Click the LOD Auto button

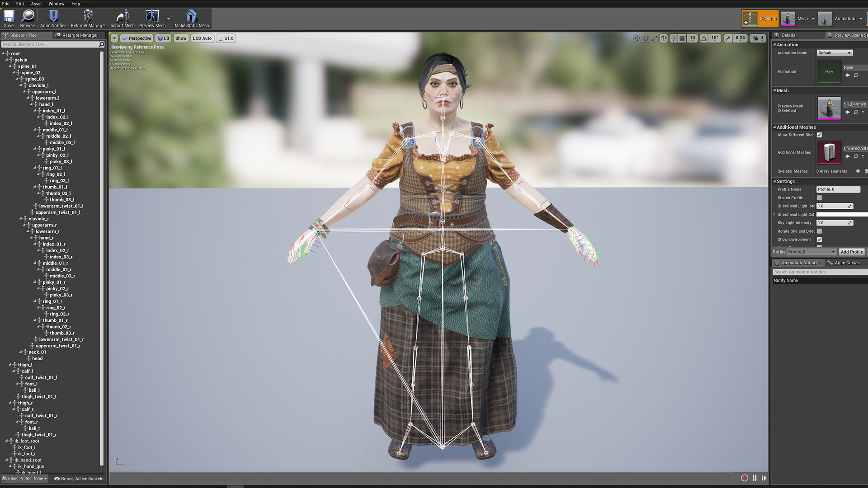pos(202,38)
